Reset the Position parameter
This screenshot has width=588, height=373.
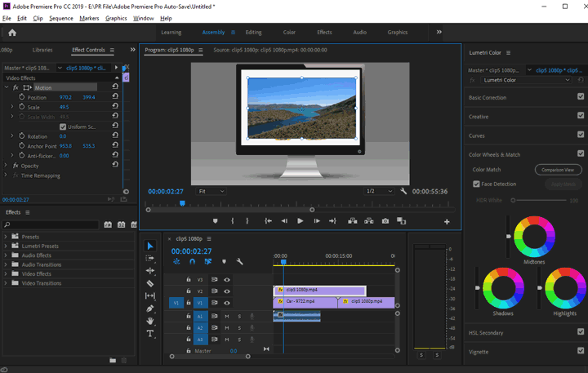pyautogui.click(x=115, y=97)
